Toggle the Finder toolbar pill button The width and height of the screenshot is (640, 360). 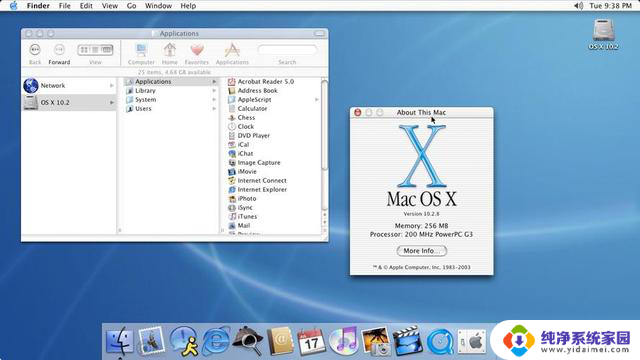[320, 33]
